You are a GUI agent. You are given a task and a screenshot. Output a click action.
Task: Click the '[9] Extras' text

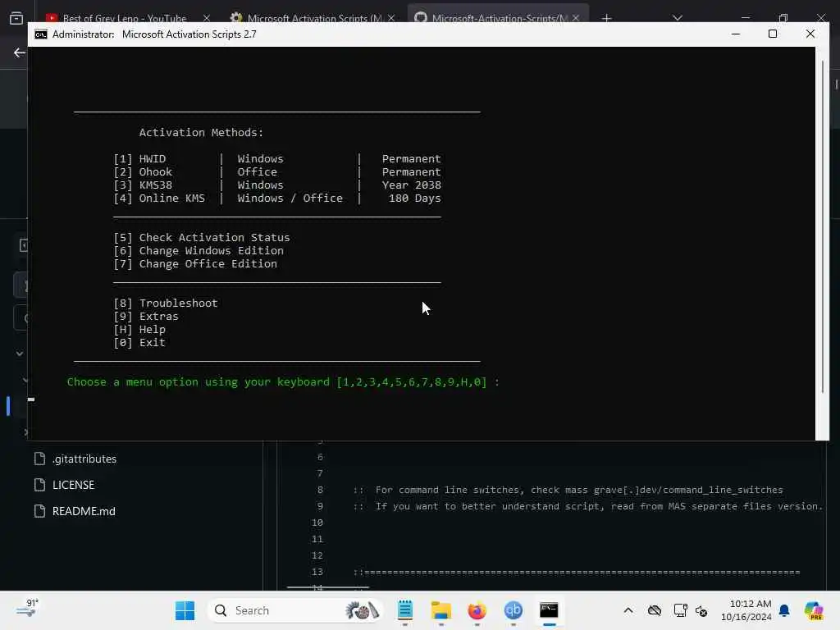[146, 316]
